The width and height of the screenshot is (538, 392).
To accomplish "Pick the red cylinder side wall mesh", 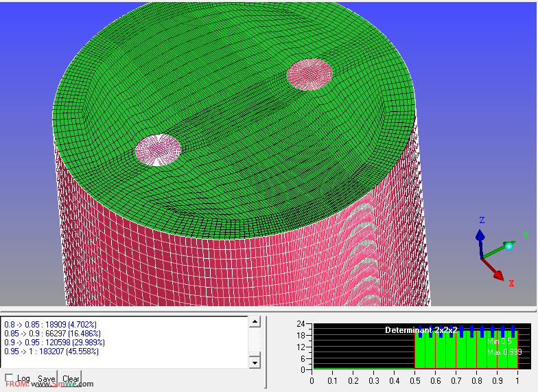I will 206,268.
